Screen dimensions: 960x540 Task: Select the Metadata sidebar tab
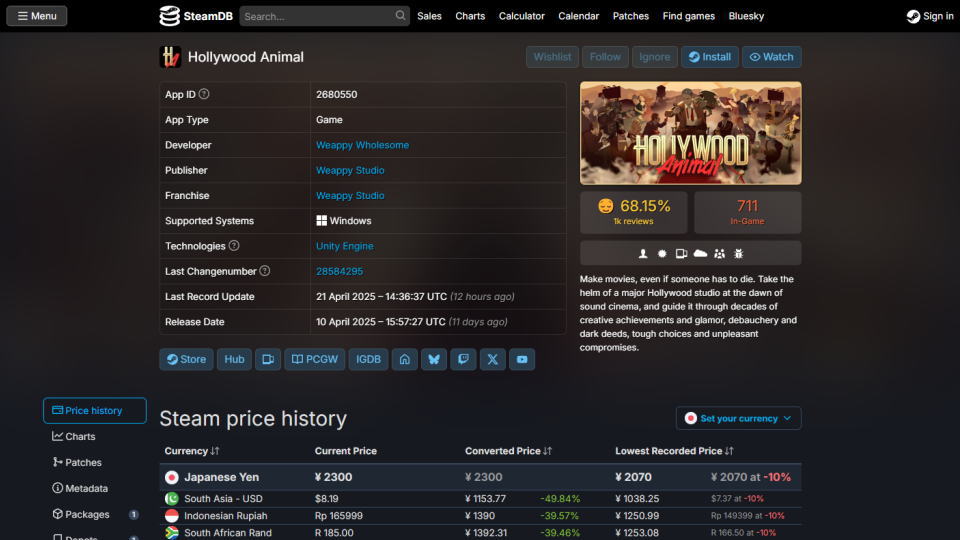95,488
